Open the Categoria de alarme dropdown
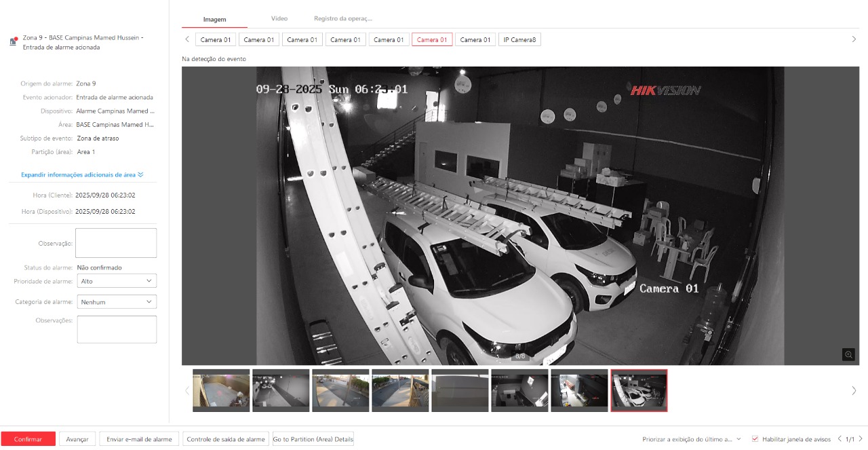The width and height of the screenshot is (868, 450). click(116, 302)
